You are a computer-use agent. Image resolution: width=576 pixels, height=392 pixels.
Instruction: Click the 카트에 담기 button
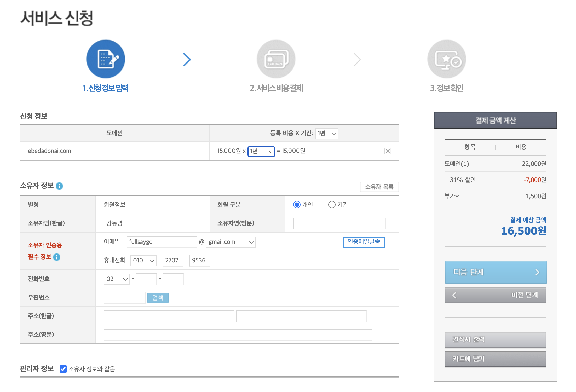pos(495,359)
